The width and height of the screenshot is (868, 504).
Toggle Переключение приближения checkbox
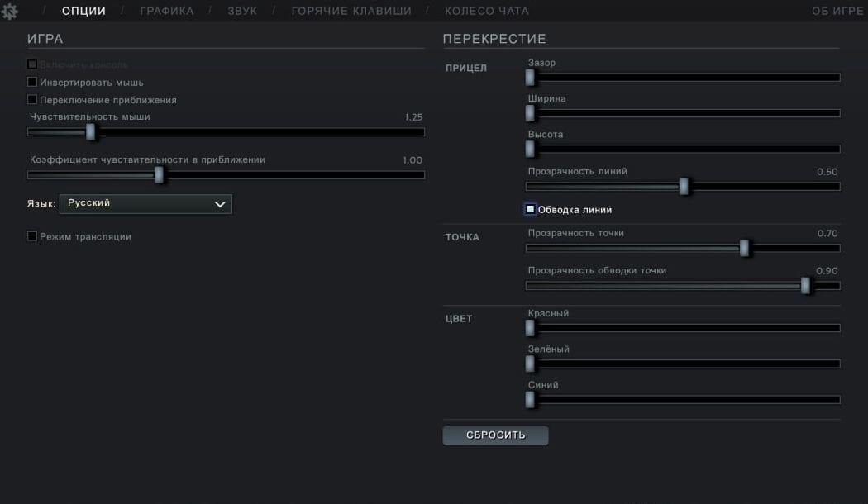point(32,100)
